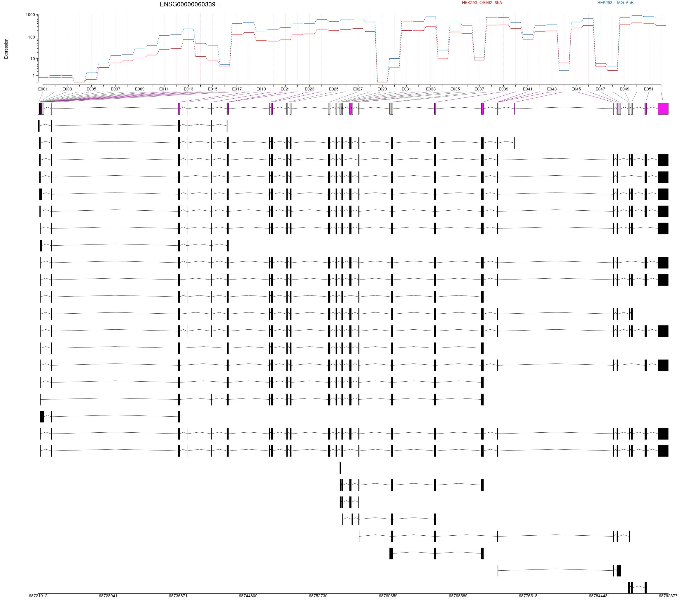Click the 1000 y-axis tick value
Screen dimensions: 700x601
pos(30,15)
